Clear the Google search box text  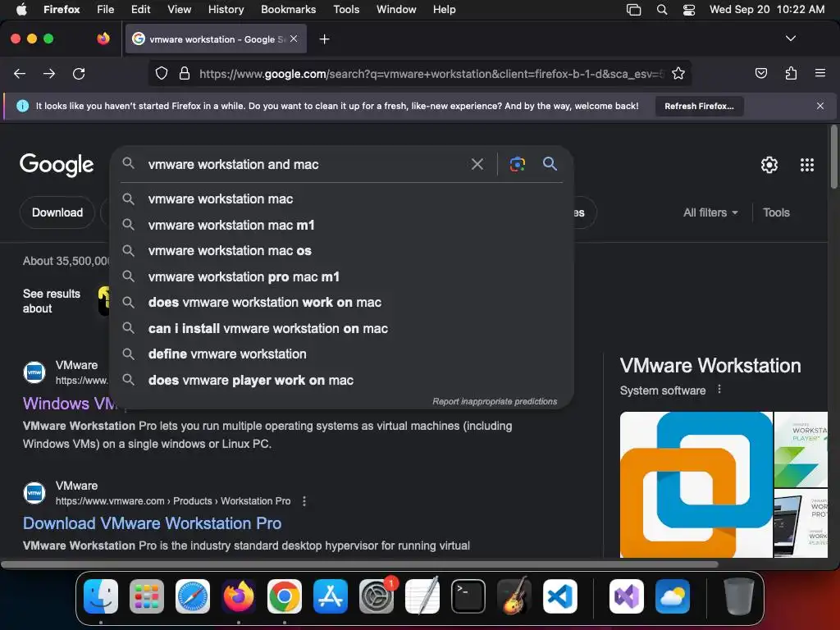477,164
